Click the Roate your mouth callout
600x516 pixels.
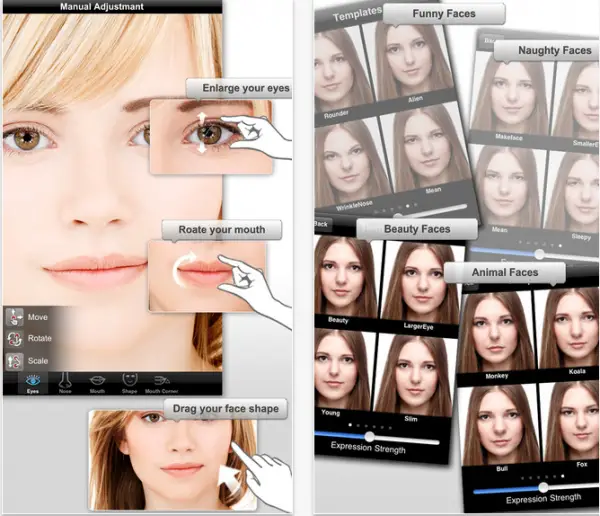tap(222, 230)
